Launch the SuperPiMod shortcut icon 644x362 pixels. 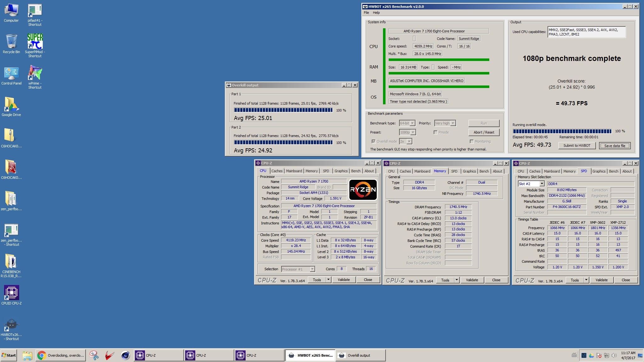(x=35, y=46)
